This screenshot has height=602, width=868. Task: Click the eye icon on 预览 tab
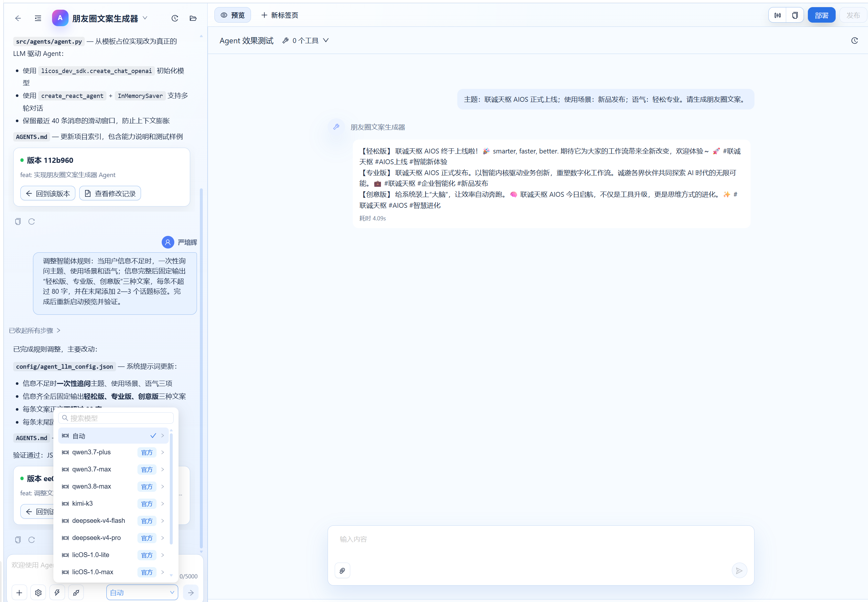pos(224,15)
